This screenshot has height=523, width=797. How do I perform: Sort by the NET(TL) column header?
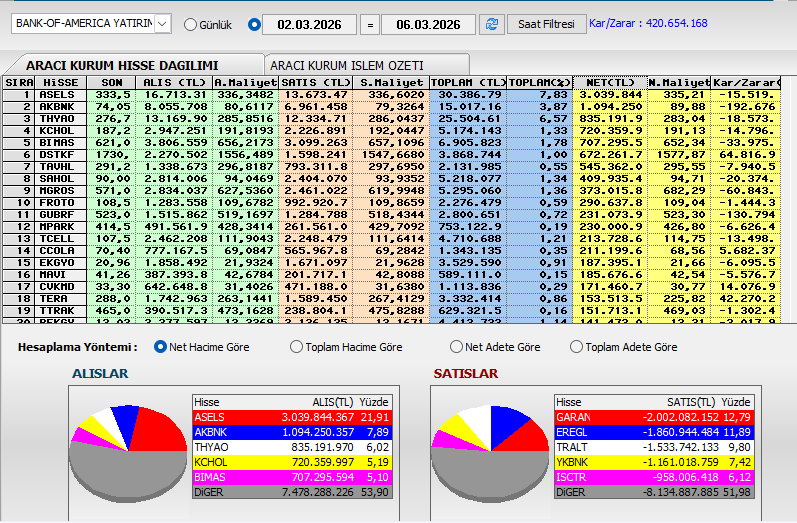click(609, 82)
